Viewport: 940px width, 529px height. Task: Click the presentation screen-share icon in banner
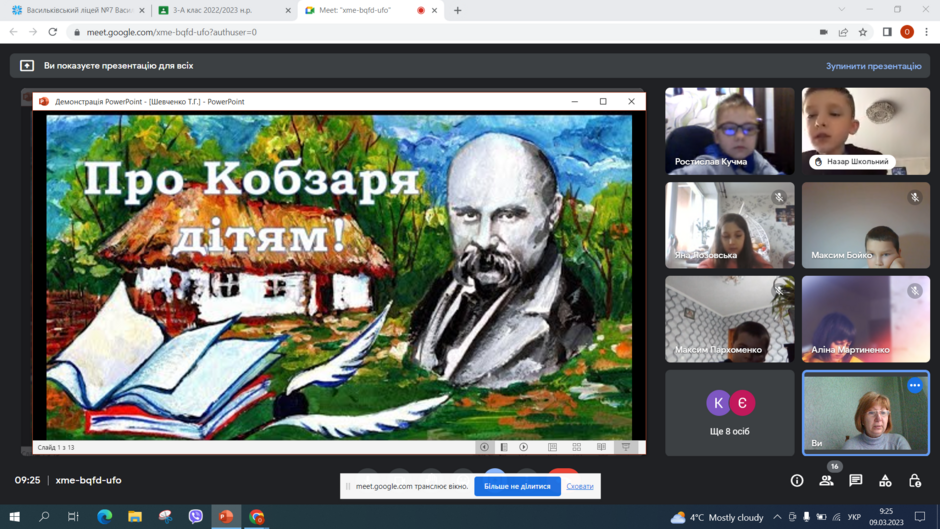click(x=27, y=66)
